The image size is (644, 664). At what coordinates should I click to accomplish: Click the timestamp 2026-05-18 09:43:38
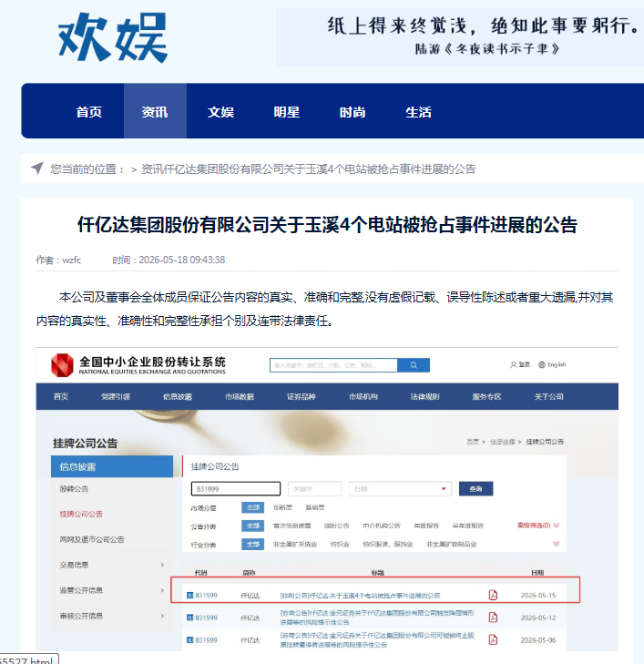tap(182, 260)
